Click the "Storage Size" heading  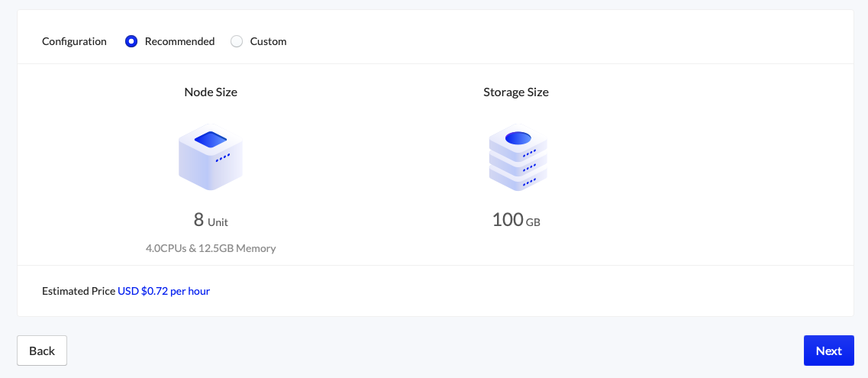[x=516, y=92]
